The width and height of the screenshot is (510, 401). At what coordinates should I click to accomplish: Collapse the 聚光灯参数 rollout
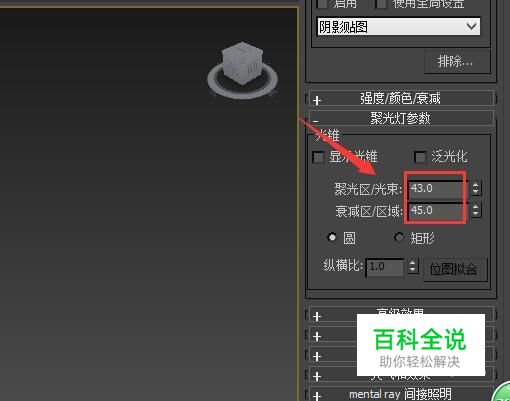400,118
